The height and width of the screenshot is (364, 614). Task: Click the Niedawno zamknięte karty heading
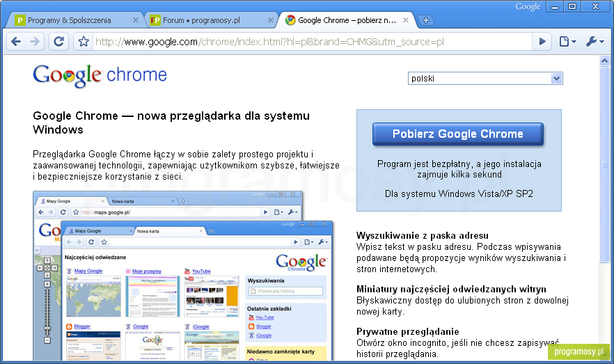281,351
